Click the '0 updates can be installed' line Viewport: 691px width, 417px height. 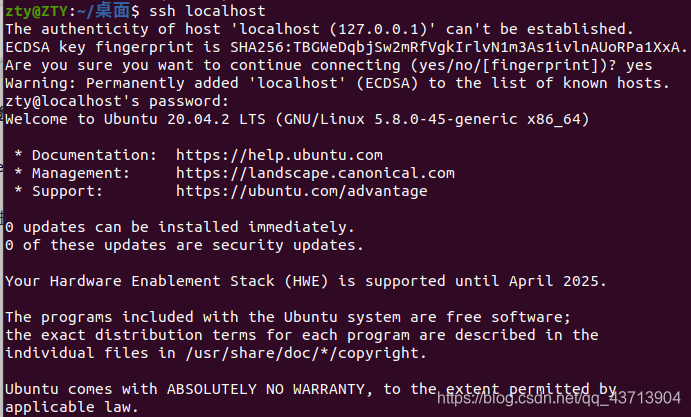(x=180, y=227)
